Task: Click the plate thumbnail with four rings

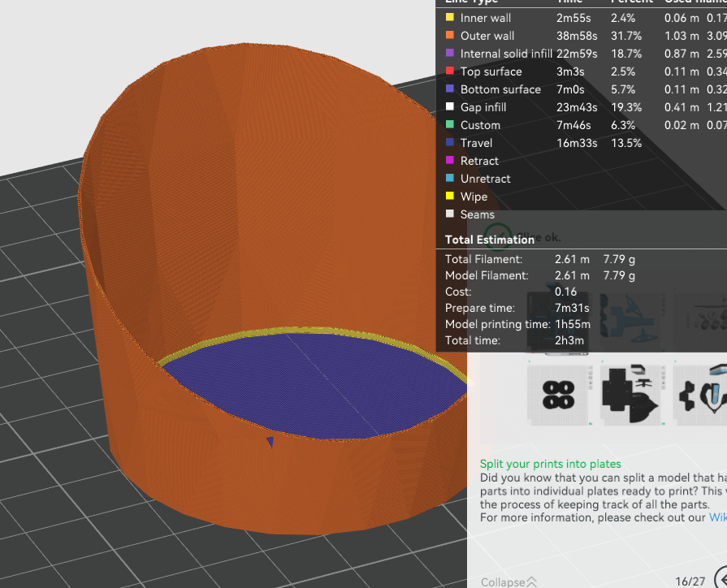Action: 558,394
